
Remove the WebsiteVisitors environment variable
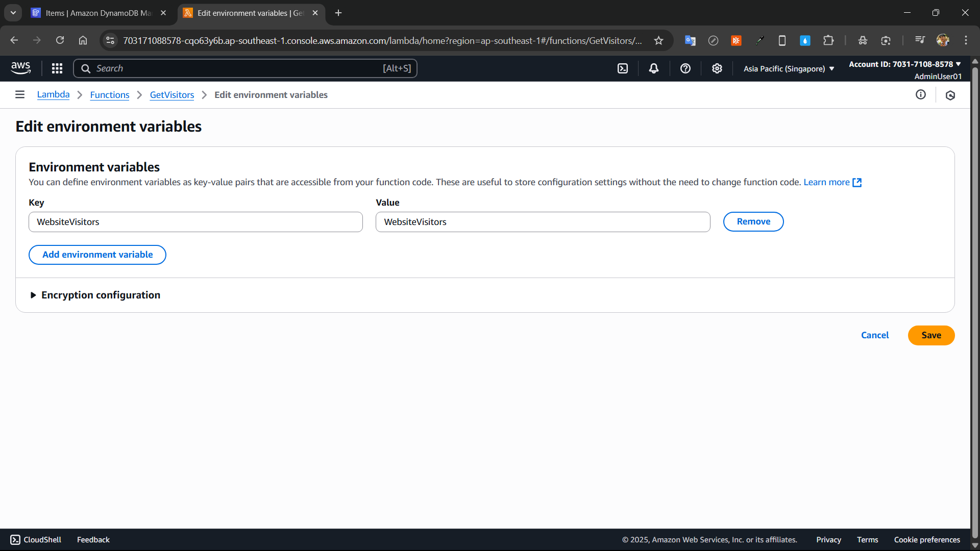[x=753, y=221]
